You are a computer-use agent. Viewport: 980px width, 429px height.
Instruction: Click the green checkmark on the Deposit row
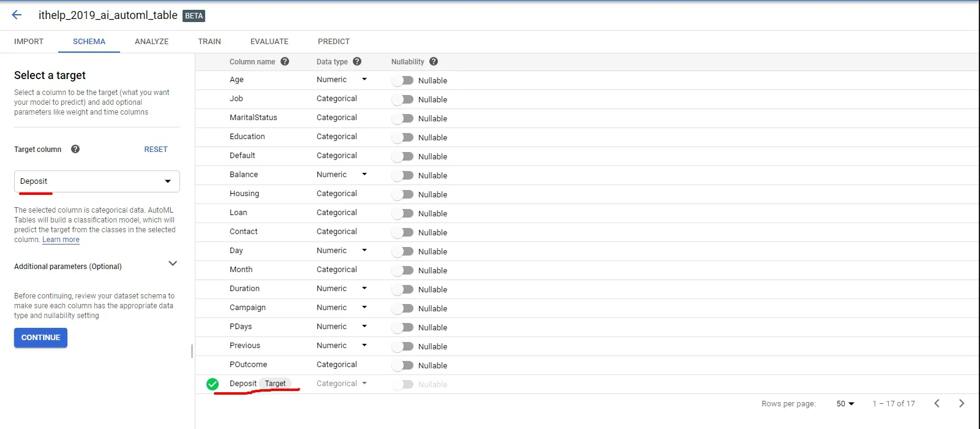click(213, 384)
